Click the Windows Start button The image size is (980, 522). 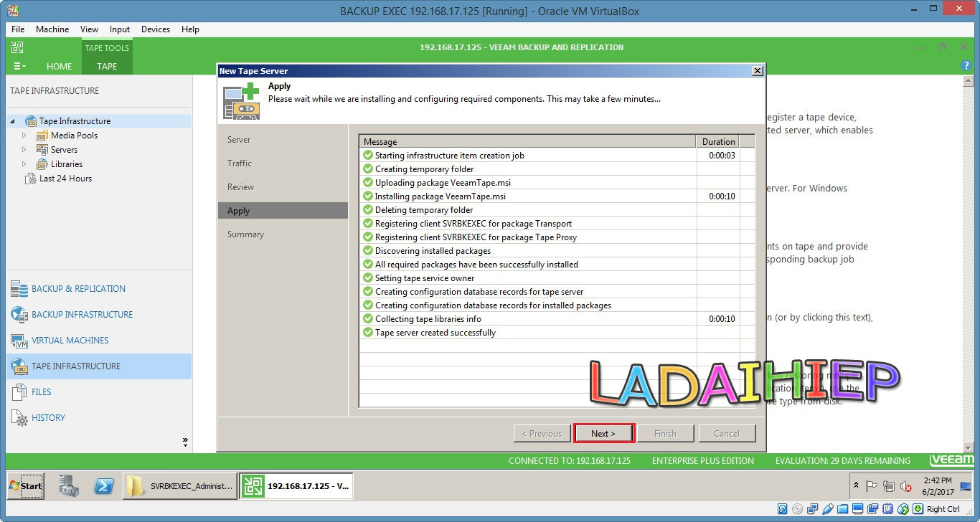pyautogui.click(x=25, y=485)
